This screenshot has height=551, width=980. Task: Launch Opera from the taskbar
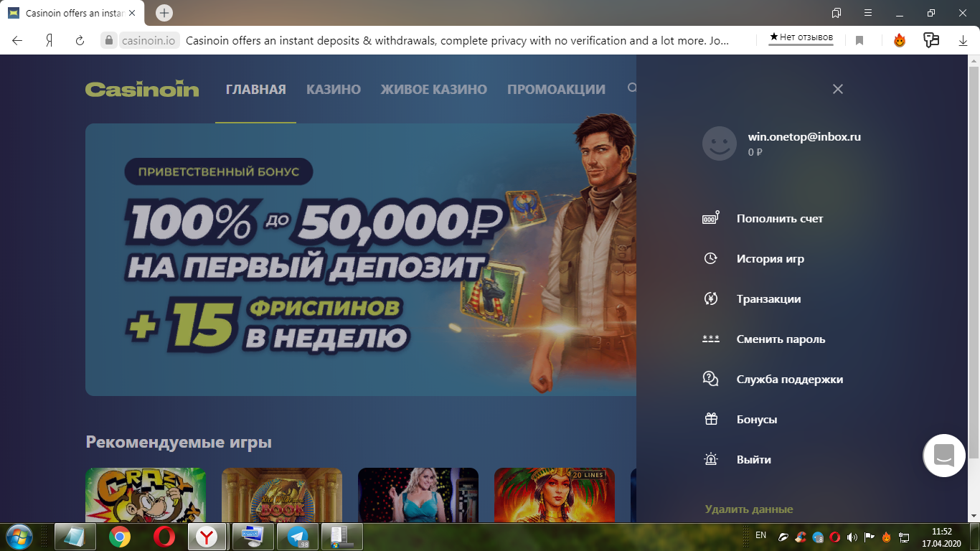tap(164, 537)
